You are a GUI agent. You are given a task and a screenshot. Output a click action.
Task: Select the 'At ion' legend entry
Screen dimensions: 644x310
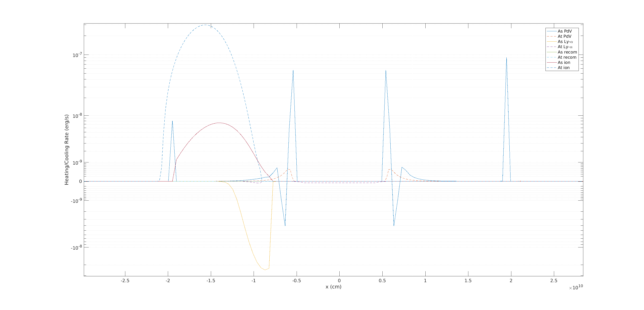(563, 68)
